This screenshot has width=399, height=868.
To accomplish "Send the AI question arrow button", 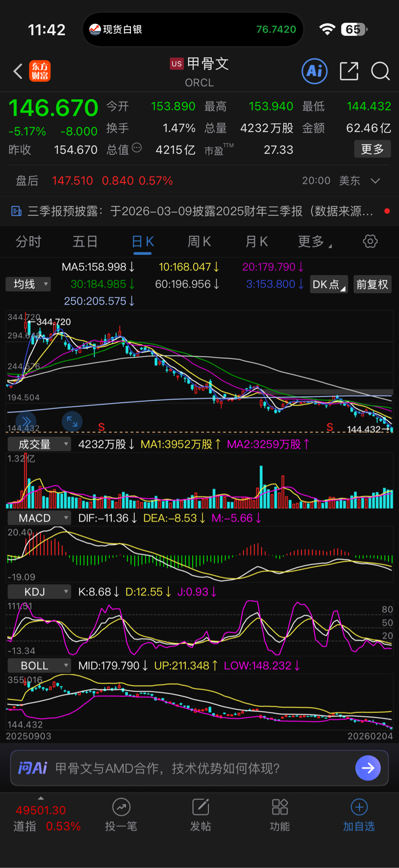I will pyautogui.click(x=368, y=768).
